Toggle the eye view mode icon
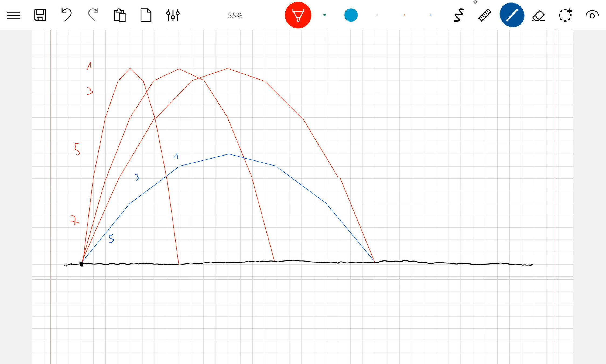The width and height of the screenshot is (606, 364). coord(592,15)
